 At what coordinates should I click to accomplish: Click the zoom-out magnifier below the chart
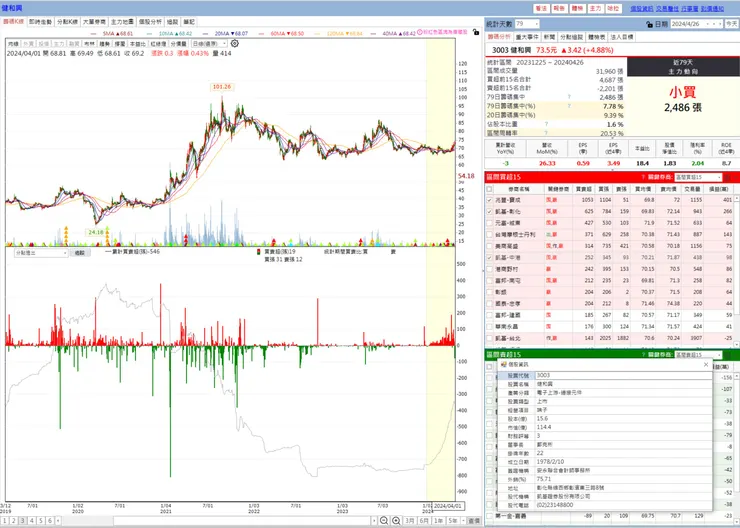pos(384,520)
